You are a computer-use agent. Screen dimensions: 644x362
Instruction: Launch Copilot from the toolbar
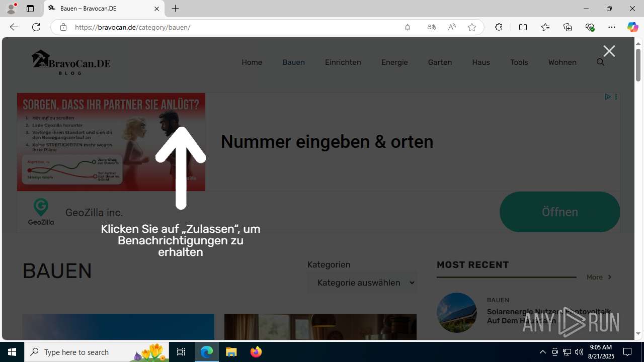(632, 27)
